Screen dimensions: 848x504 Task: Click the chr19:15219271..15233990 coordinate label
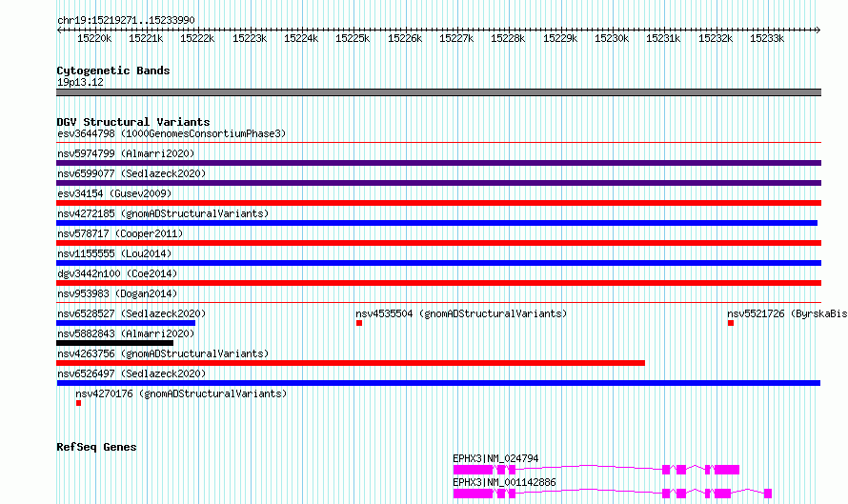126,20
